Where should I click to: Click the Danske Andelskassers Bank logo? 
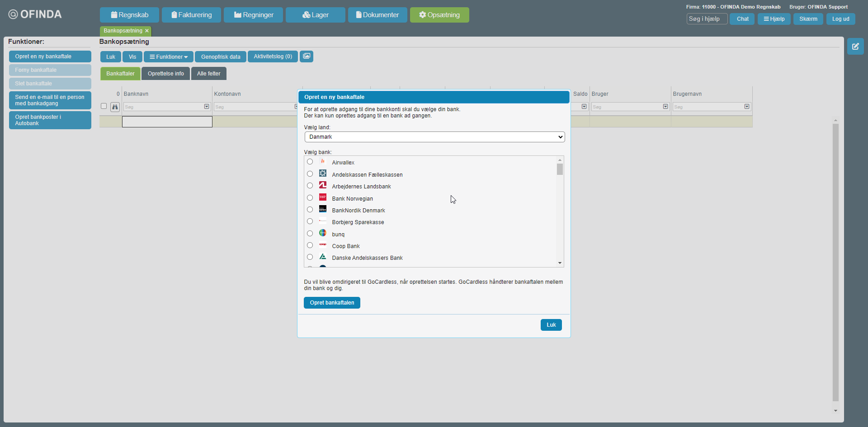point(323,257)
